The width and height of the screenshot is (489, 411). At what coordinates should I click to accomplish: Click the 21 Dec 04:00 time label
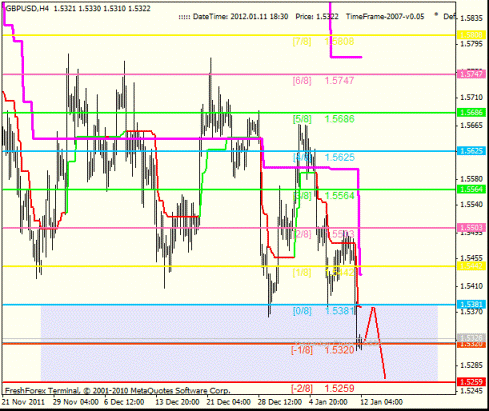point(229,402)
